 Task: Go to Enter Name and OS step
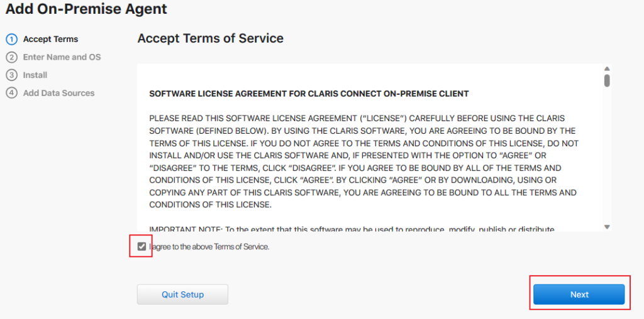click(x=62, y=57)
